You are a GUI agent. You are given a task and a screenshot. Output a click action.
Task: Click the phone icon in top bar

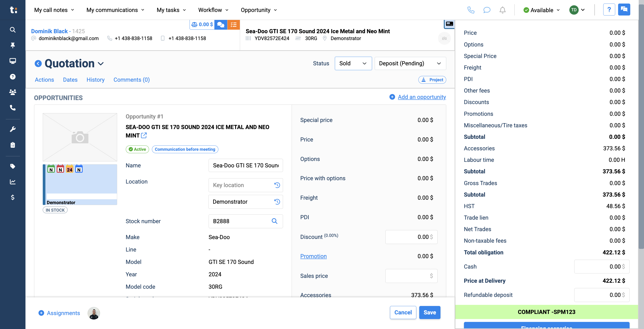(x=471, y=10)
